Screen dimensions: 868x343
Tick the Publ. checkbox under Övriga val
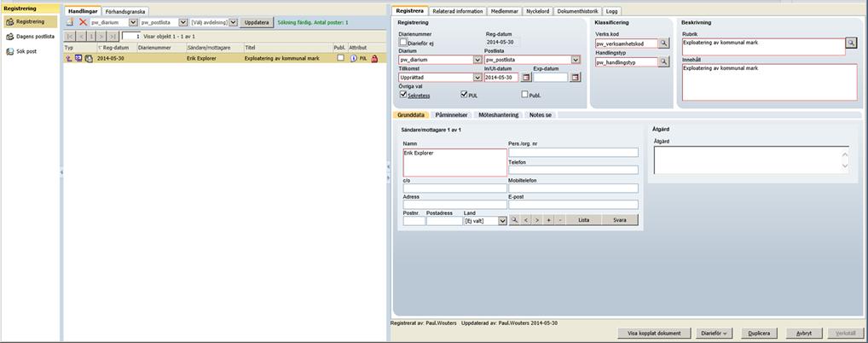point(524,95)
